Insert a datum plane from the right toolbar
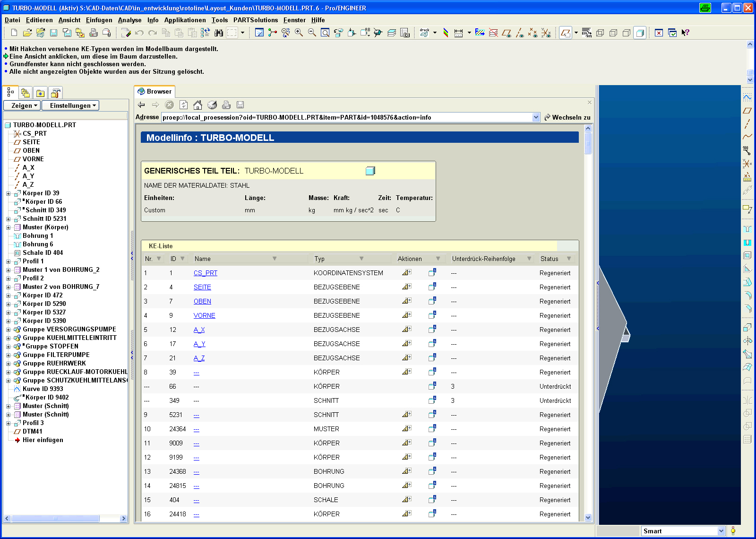 tap(747, 111)
